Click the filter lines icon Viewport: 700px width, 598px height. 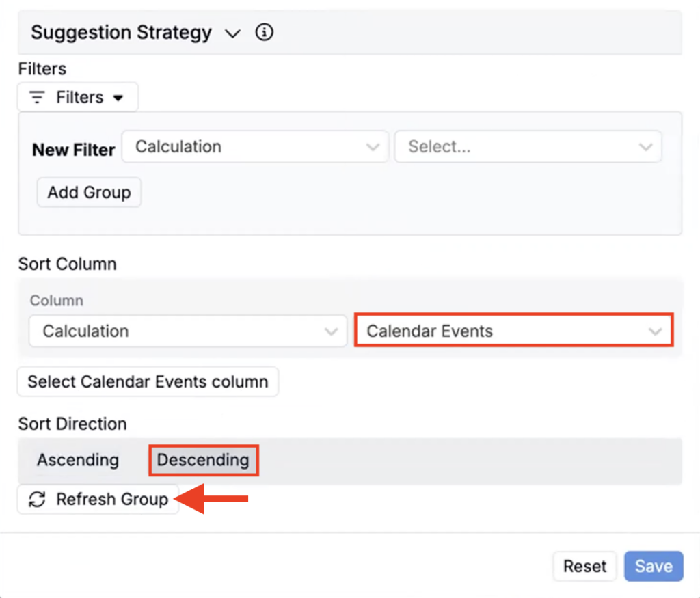(x=38, y=97)
